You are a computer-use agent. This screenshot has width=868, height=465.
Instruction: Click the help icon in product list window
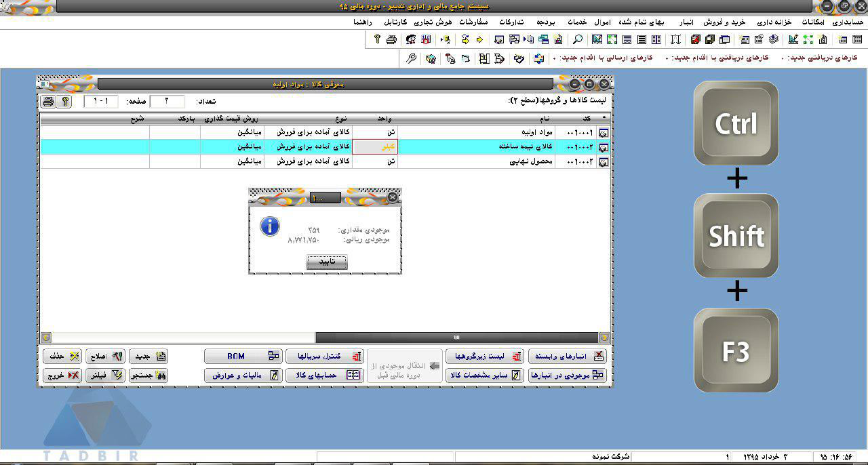click(64, 102)
